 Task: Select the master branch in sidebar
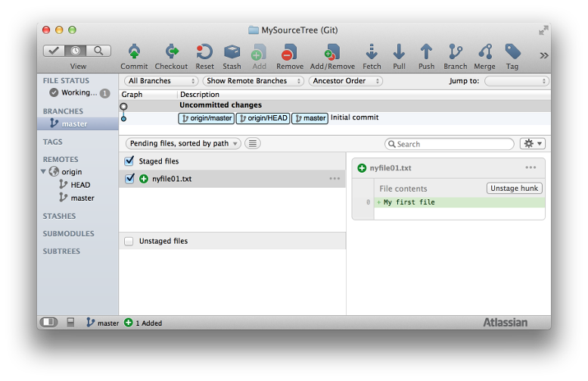[x=78, y=123]
